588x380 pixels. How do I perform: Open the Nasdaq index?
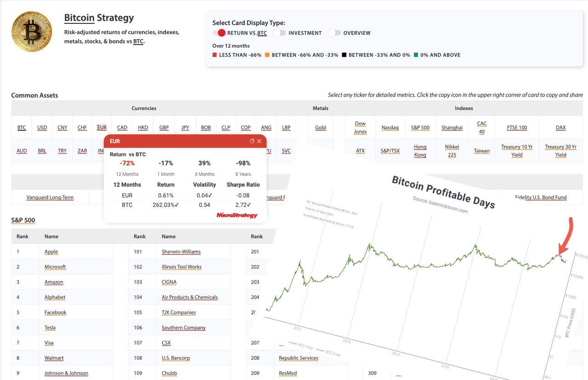390,128
